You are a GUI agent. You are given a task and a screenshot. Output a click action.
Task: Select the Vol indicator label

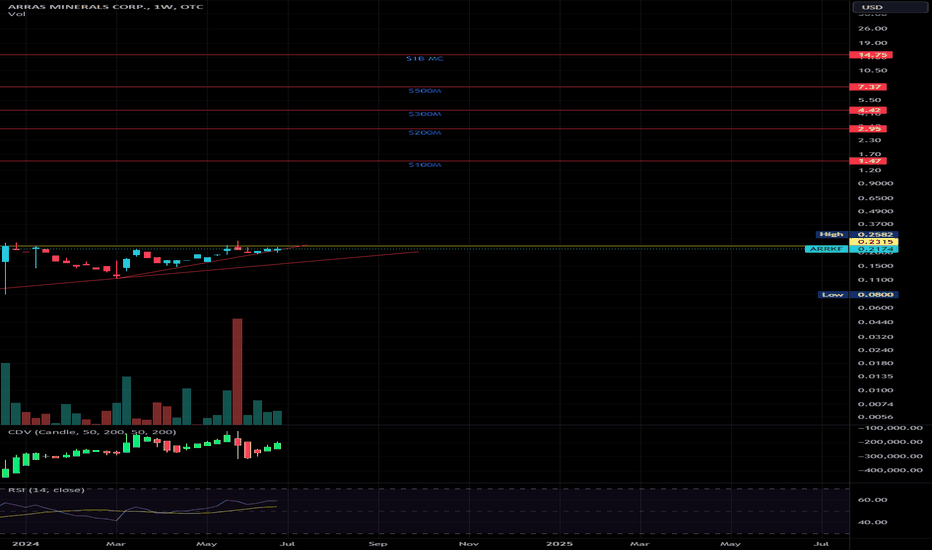tap(17, 14)
